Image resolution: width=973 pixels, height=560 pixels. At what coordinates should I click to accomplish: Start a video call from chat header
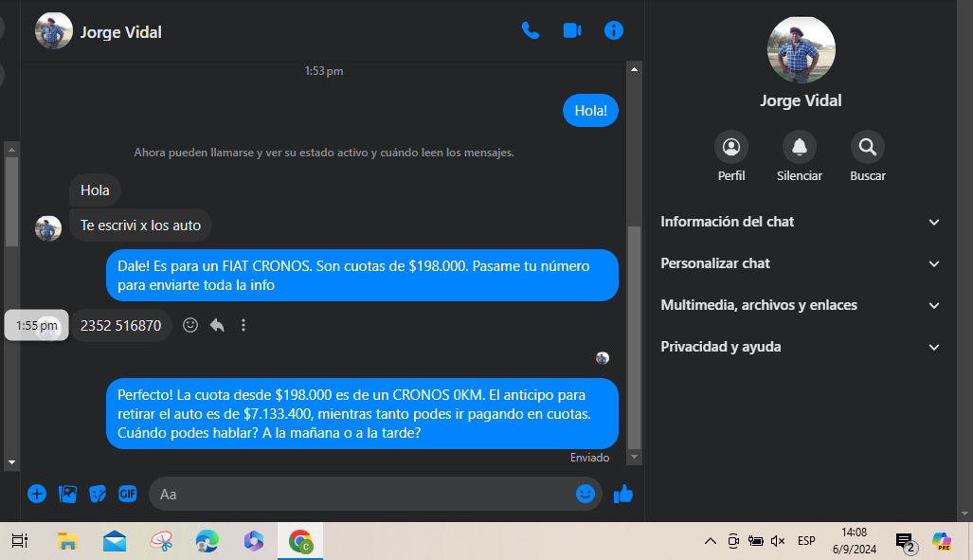coord(571,30)
